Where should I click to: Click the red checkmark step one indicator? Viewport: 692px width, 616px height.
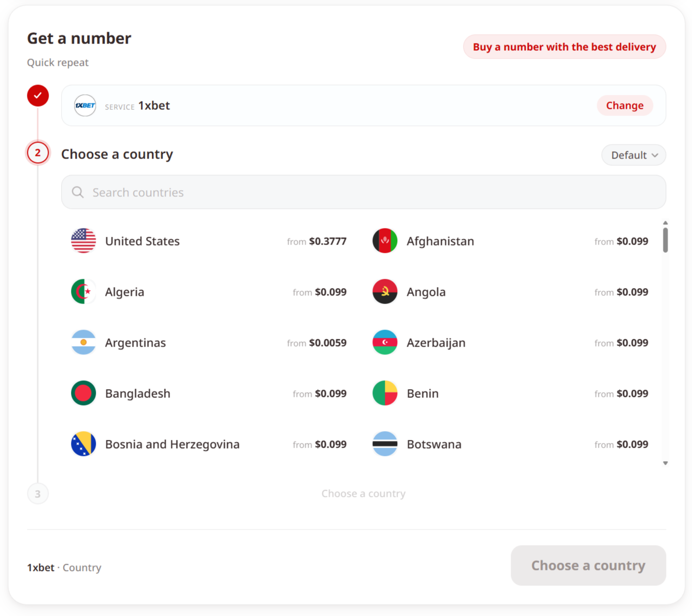point(38,96)
